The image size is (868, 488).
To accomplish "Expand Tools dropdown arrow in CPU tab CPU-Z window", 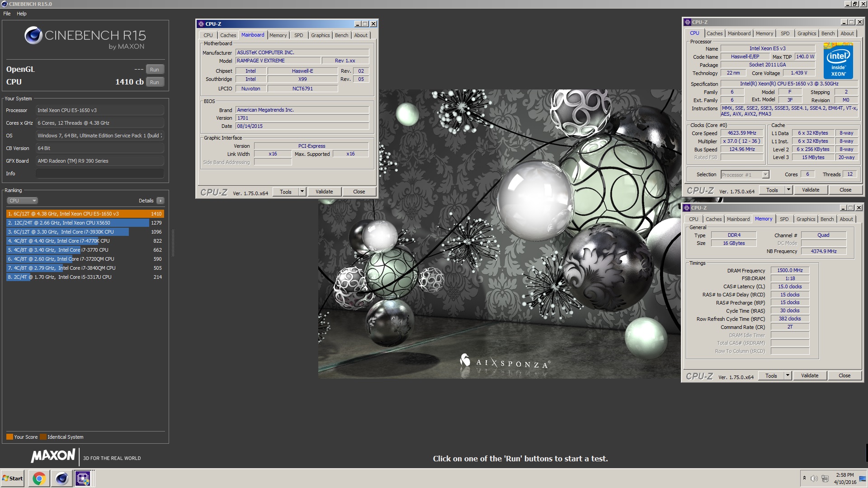I will pos(789,190).
